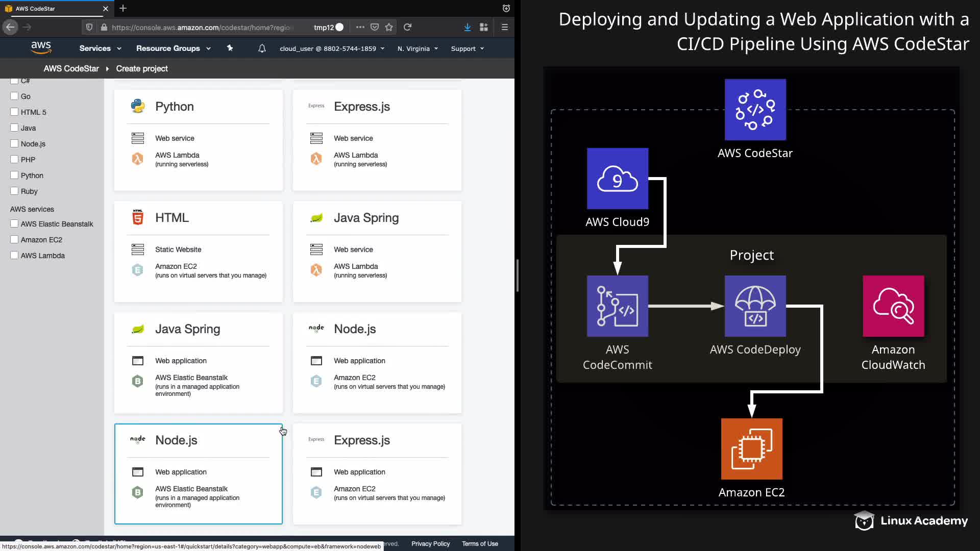This screenshot has width=980, height=551.
Task: Tick the Python language checkbox
Action: click(x=14, y=176)
